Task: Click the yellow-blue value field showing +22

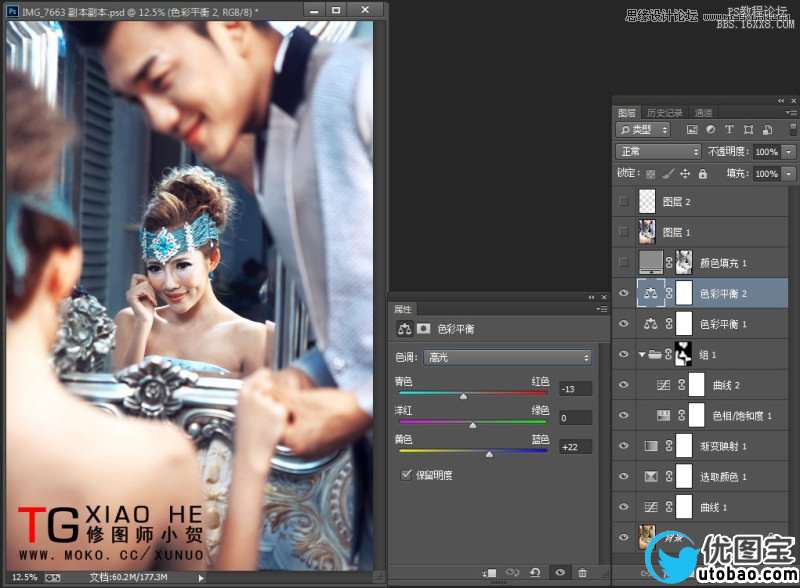Action: click(x=576, y=447)
